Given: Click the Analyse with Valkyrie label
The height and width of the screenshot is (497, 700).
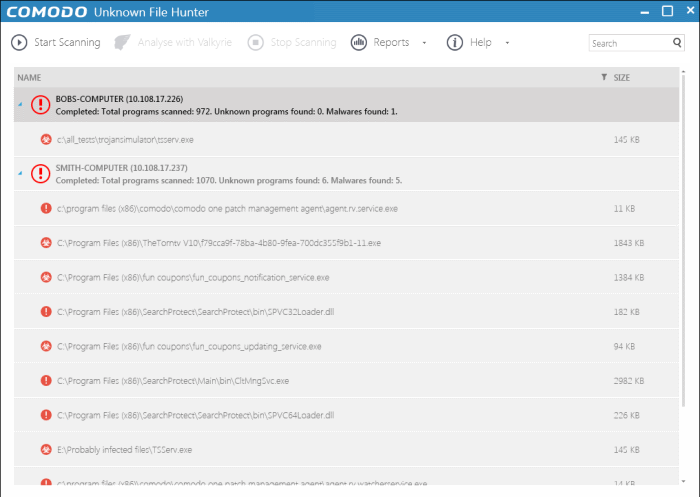Looking at the screenshot, I should [184, 42].
